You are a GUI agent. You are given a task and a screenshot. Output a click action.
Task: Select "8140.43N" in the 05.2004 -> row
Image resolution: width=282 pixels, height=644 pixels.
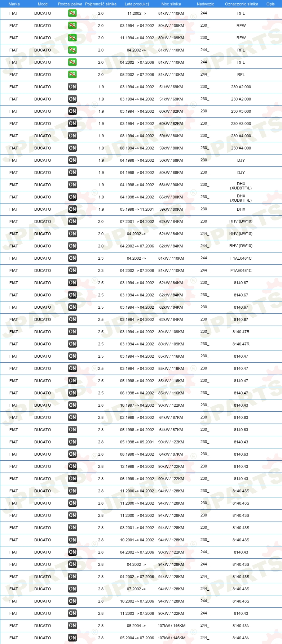click(241, 626)
